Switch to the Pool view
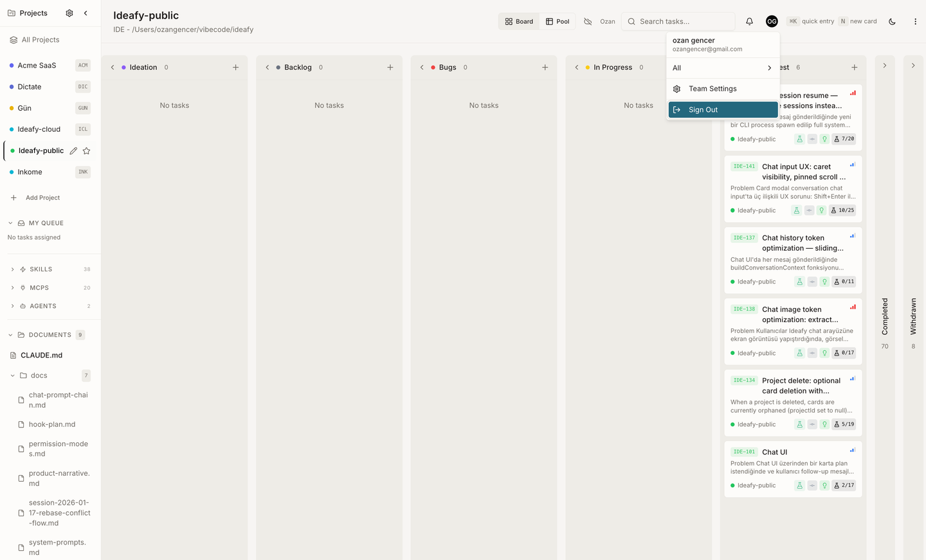This screenshot has height=560, width=926. [x=558, y=21]
